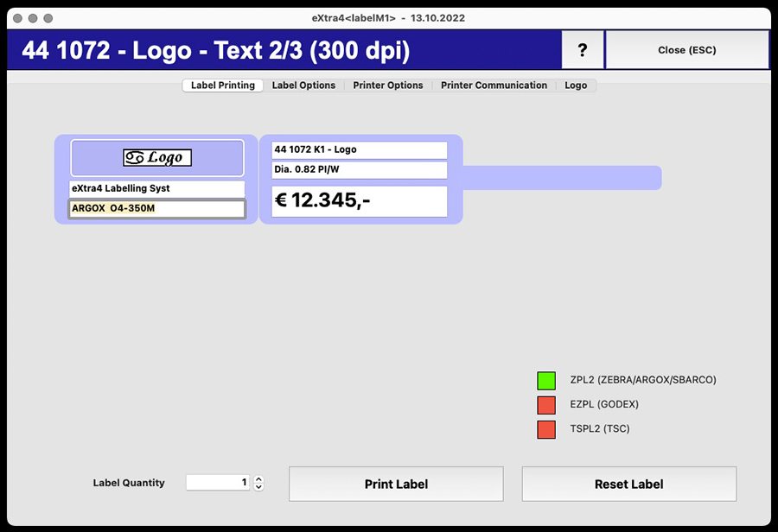Switch to the Label Options tab

coord(303,85)
